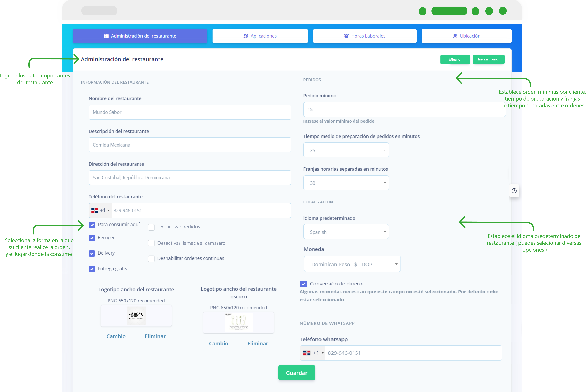The width and height of the screenshot is (586, 392).
Task: Click Eliminar under the wide logo
Action: [155, 336]
